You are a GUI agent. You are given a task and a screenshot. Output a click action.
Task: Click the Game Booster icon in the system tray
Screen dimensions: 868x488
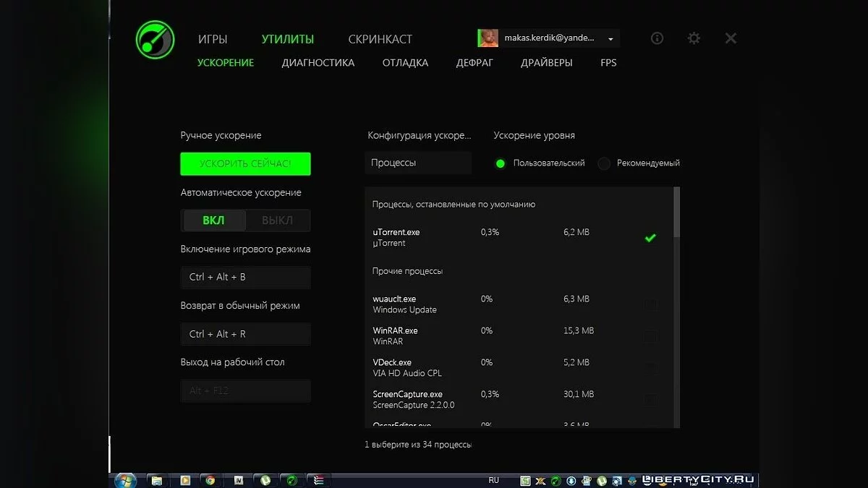pos(556,481)
